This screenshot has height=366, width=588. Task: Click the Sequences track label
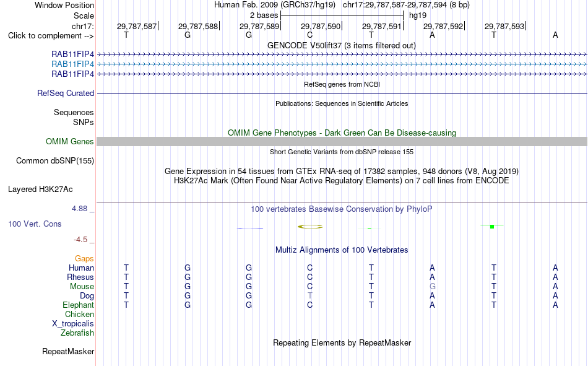point(74,112)
